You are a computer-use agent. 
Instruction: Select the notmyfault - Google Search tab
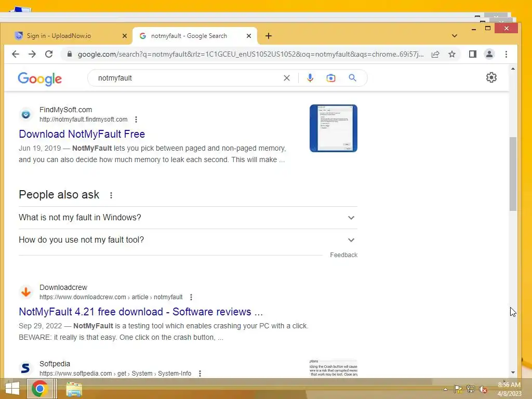[194, 36]
